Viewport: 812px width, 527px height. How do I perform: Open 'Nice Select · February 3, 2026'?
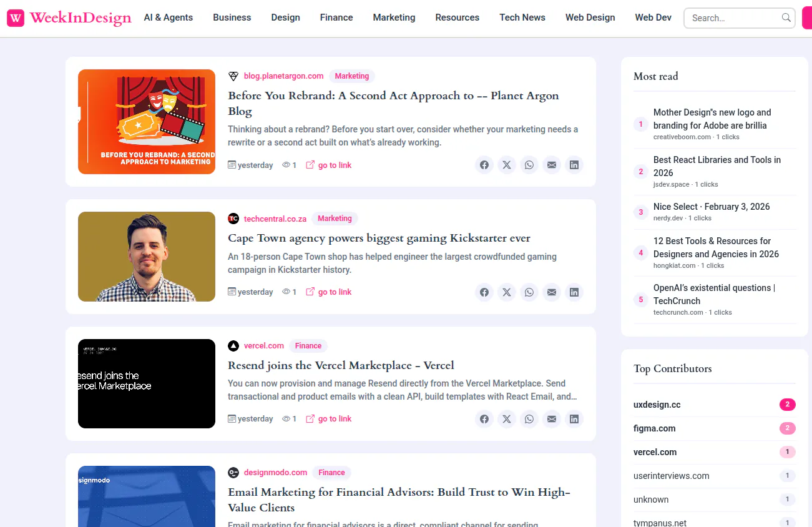tap(712, 207)
